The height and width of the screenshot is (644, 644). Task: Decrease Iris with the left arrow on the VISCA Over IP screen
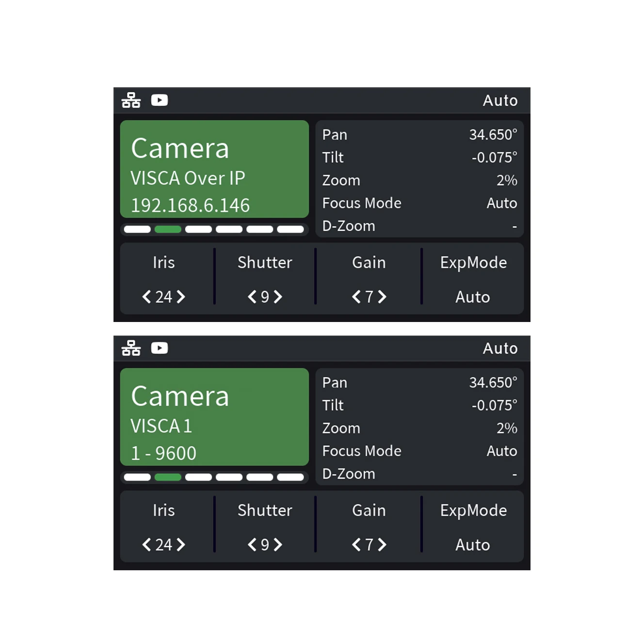(x=146, y=296)
